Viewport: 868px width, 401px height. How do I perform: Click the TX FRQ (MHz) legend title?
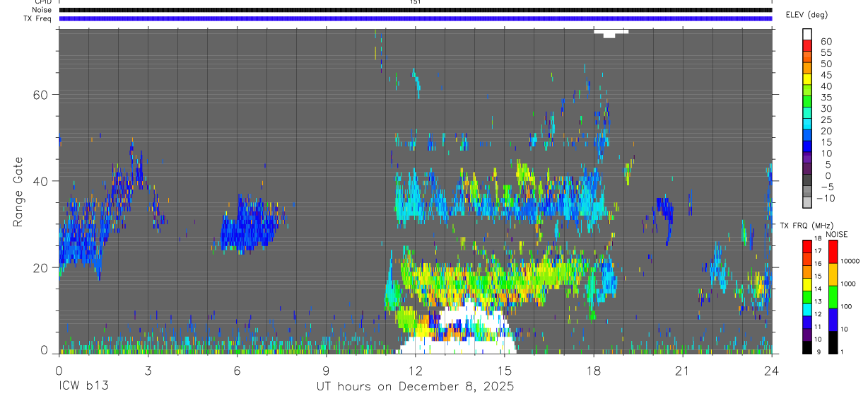click(805, 226)
